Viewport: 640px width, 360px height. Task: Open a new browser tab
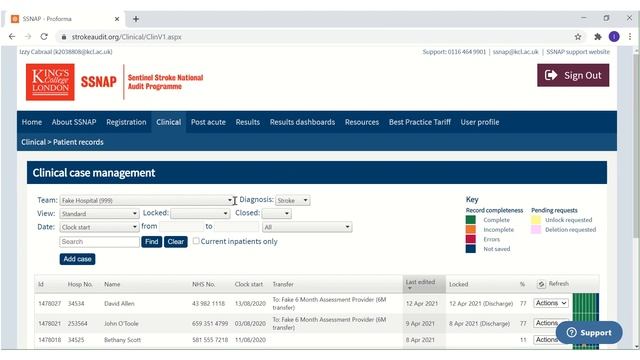(x=136, y=19)
